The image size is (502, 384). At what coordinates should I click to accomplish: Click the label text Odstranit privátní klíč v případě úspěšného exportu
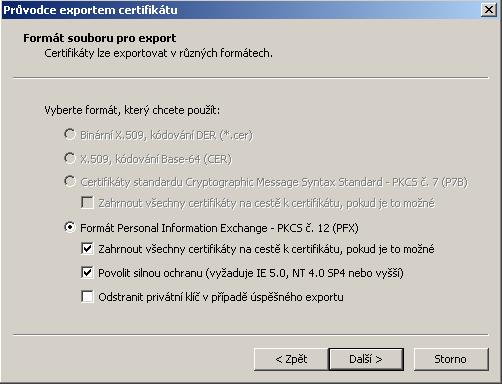coord(221,297)
